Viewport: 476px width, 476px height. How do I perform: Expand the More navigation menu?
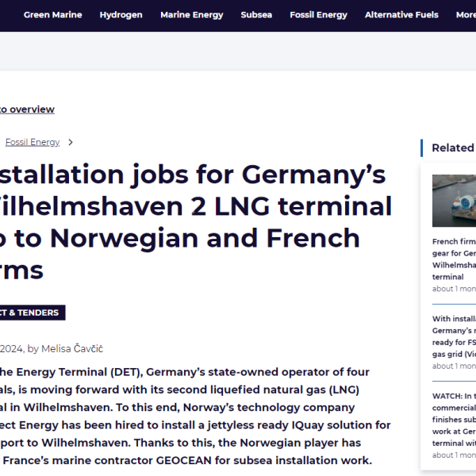coord(466,14)
